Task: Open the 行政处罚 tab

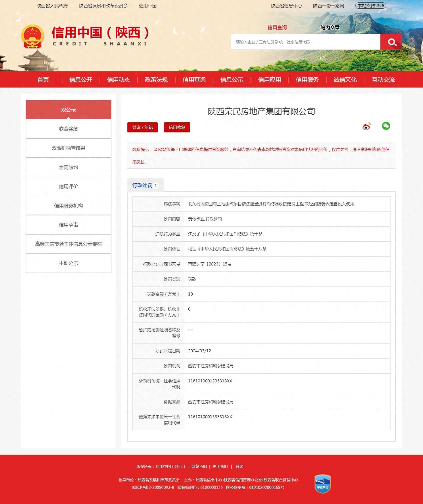Action: coord(145,185)
